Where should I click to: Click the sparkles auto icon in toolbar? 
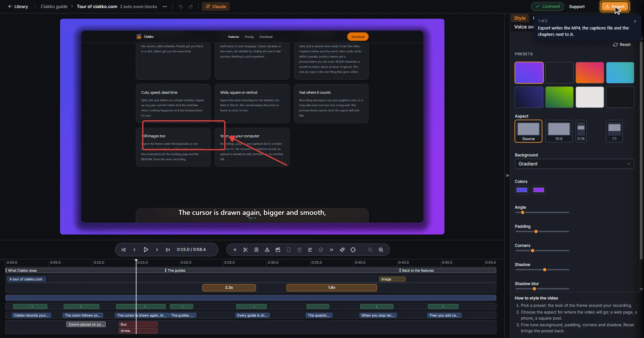(342, 250)
